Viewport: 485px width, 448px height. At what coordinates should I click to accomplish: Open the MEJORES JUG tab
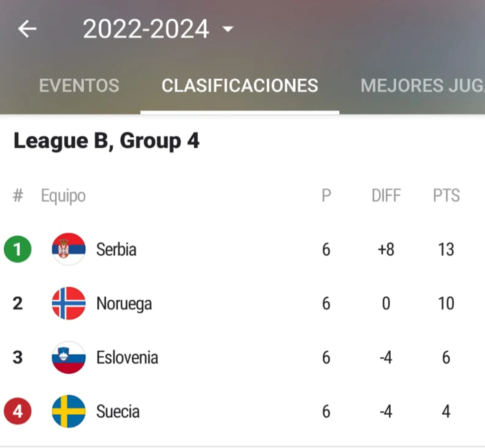pyautogui.click(x=422, y=86)
